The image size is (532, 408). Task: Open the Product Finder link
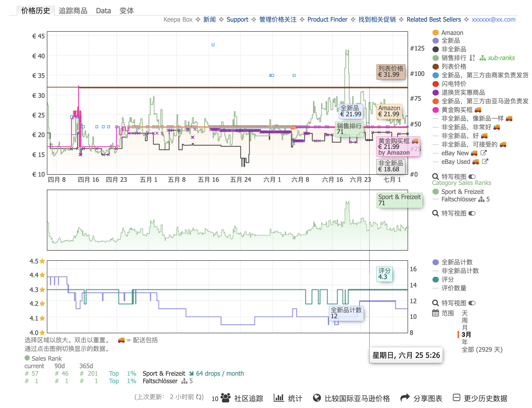[x=327, y=20]
